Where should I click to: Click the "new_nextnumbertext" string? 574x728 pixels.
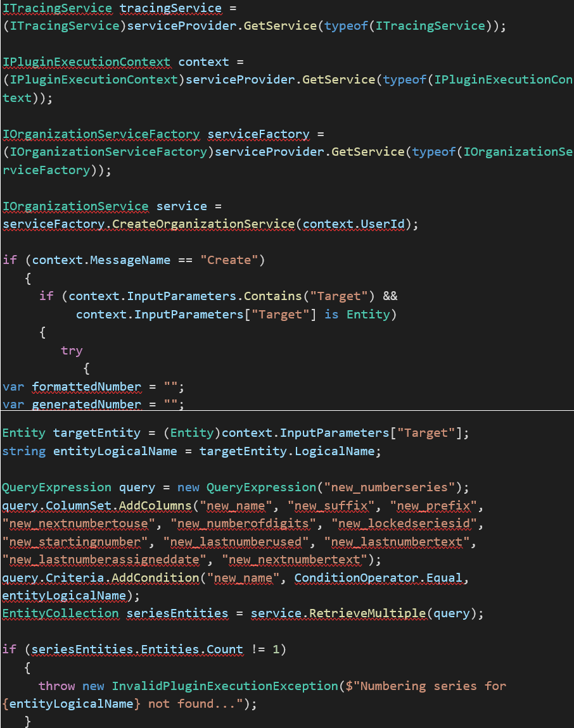tap(295, 560)
